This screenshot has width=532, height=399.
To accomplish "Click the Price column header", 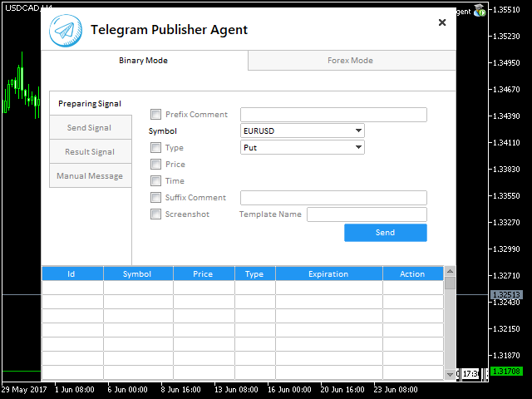I will (x=204, y=273).
